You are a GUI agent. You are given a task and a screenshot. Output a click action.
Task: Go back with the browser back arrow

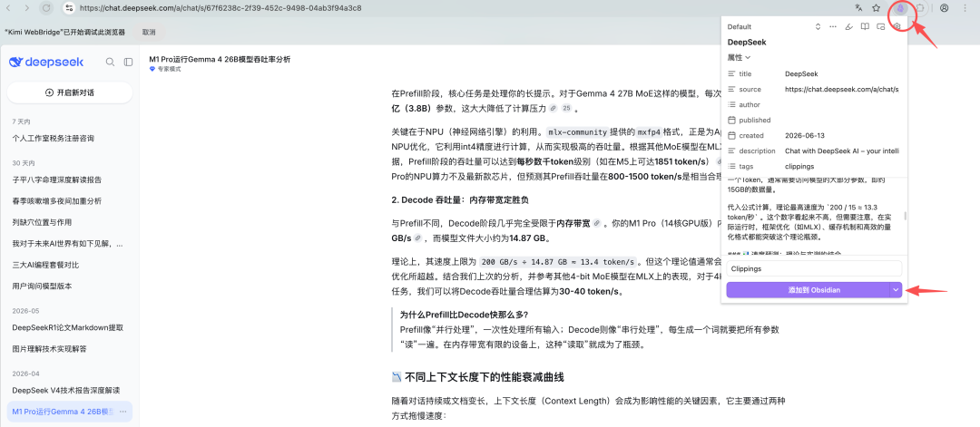click(x=8, y=8)
